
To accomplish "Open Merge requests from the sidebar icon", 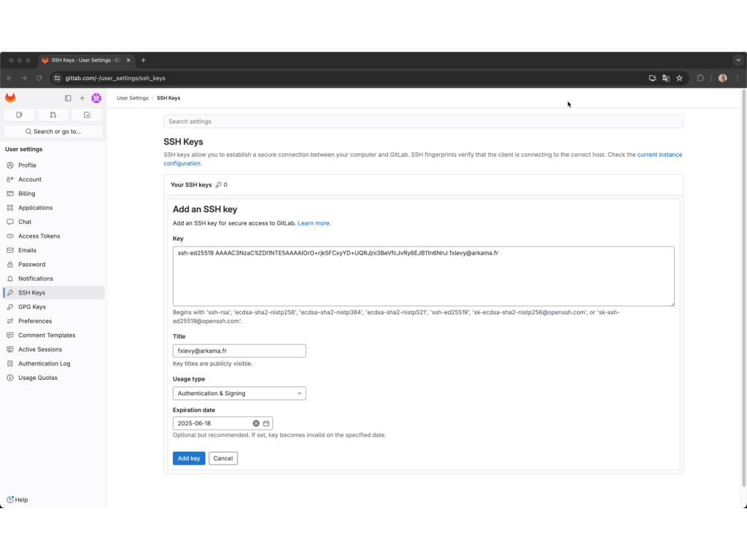I will pyautogui.click(x=53, y=114).
